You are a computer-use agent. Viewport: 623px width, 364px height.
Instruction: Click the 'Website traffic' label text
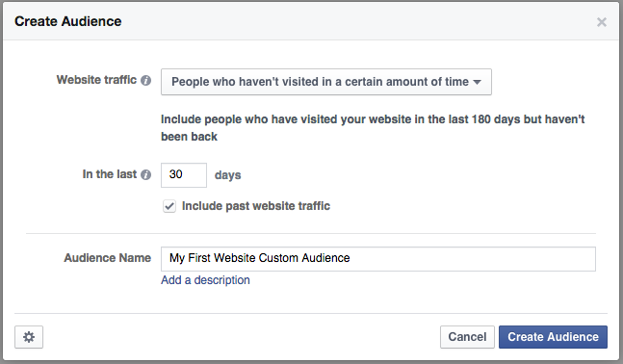tap(96, 80)
